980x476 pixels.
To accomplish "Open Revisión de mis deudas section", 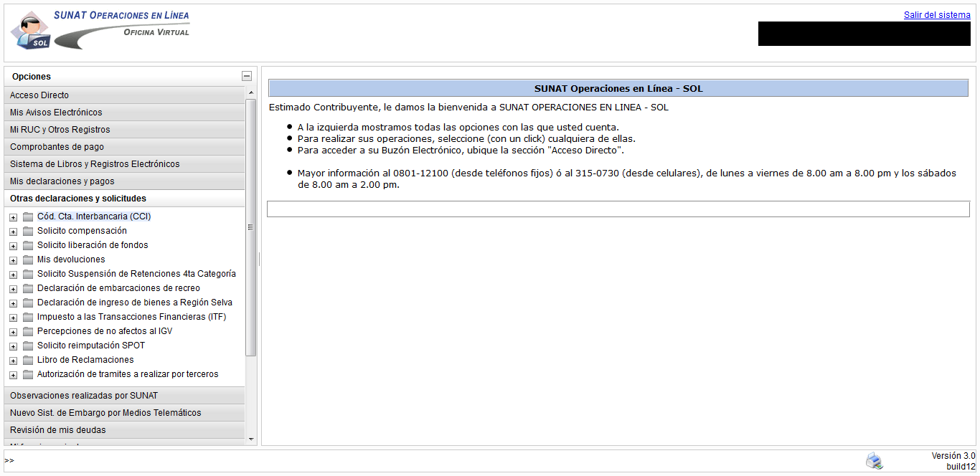I will pos(125,430).
